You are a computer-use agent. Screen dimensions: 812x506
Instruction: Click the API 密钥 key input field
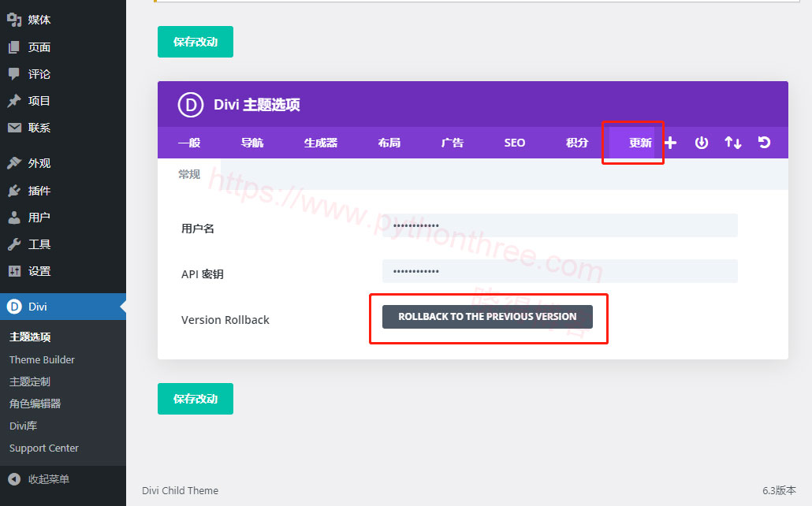(x=560, y=271)
